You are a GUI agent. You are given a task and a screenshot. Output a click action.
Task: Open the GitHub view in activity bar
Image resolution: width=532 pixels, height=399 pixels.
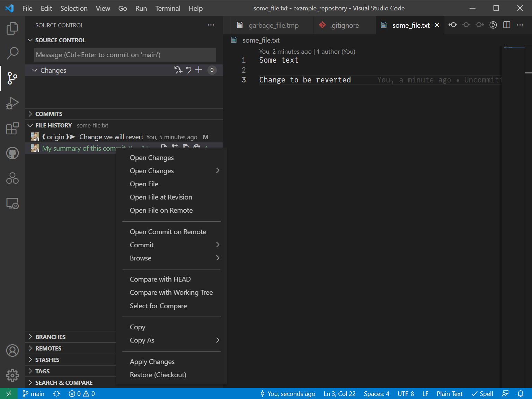(12, 153)
